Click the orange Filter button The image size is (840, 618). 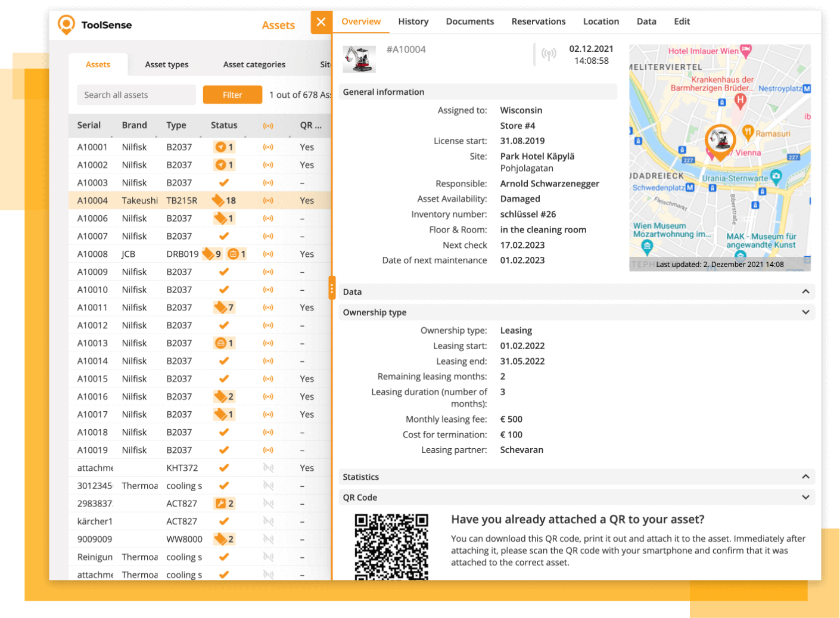pos(232,95)
